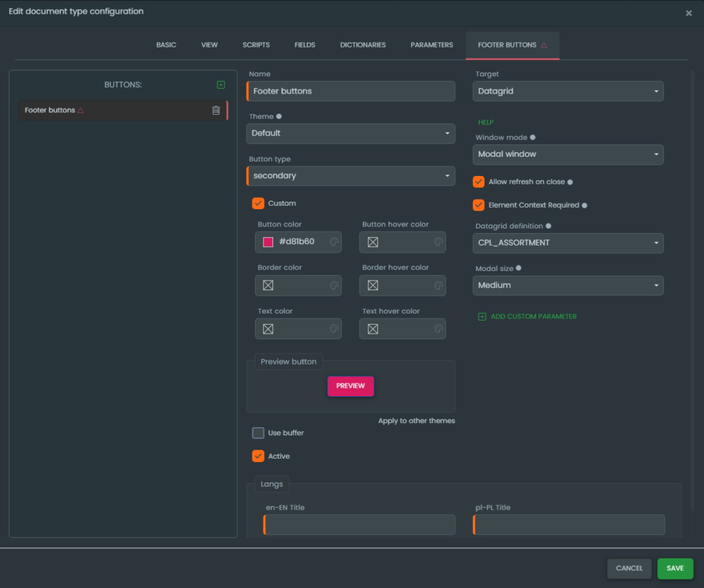Screen dimensions: 704x588
Task: Open the palette picker for Text hover color
Action: tap(438, 329)
